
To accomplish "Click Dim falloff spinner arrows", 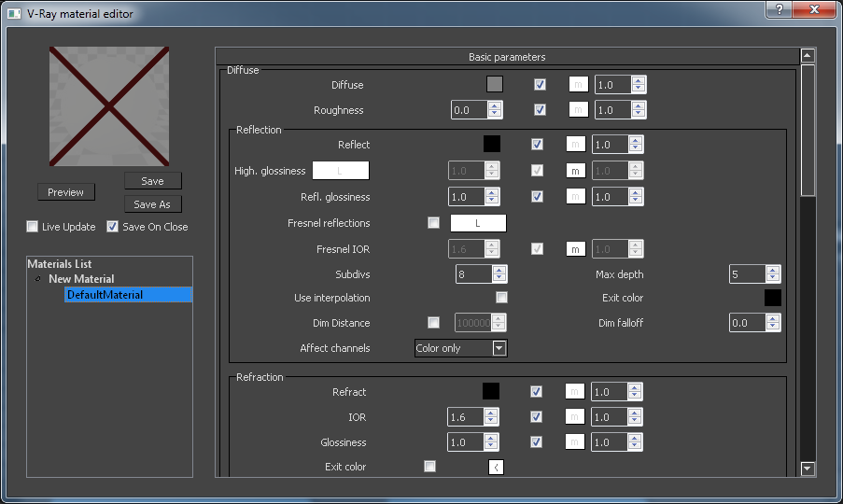I will (773, 322).
